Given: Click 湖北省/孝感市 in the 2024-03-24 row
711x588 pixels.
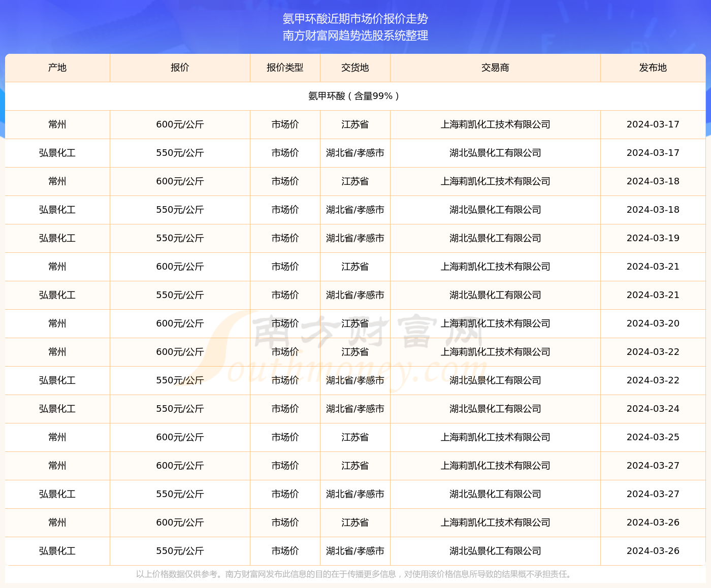Looking at the screenshot, I should (355, 409).
